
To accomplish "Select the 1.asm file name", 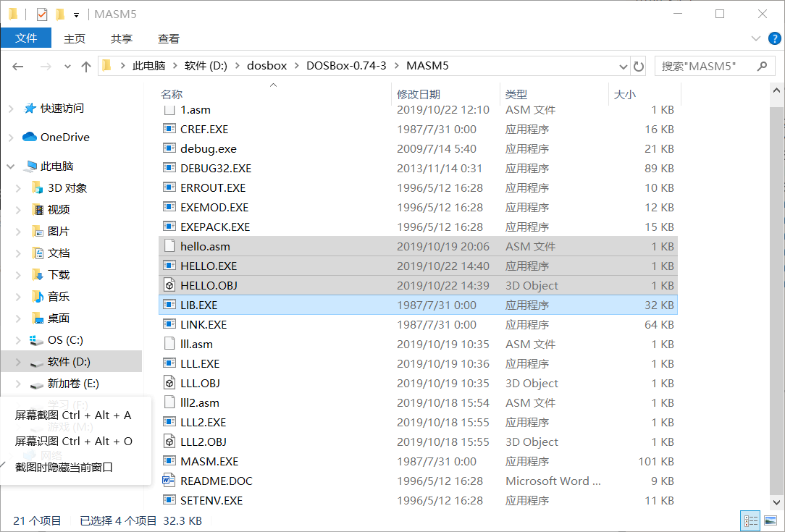I will [196, 109].
